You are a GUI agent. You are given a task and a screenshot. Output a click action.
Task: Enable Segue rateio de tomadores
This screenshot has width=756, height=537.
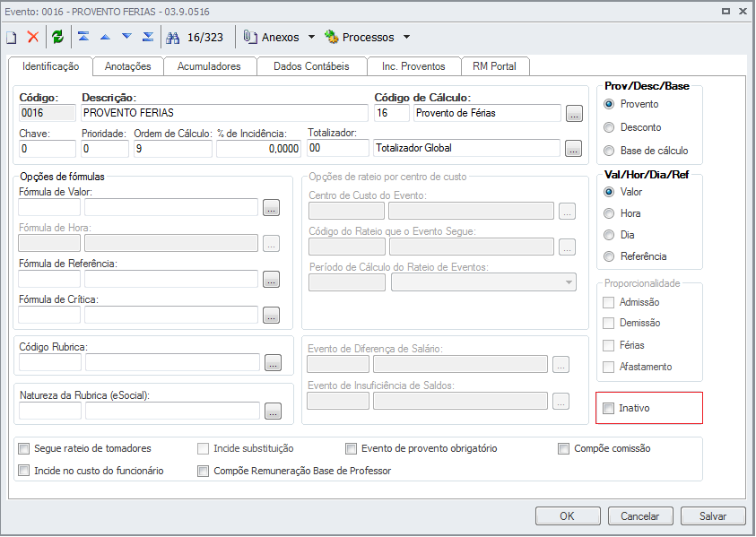[23, 449]
